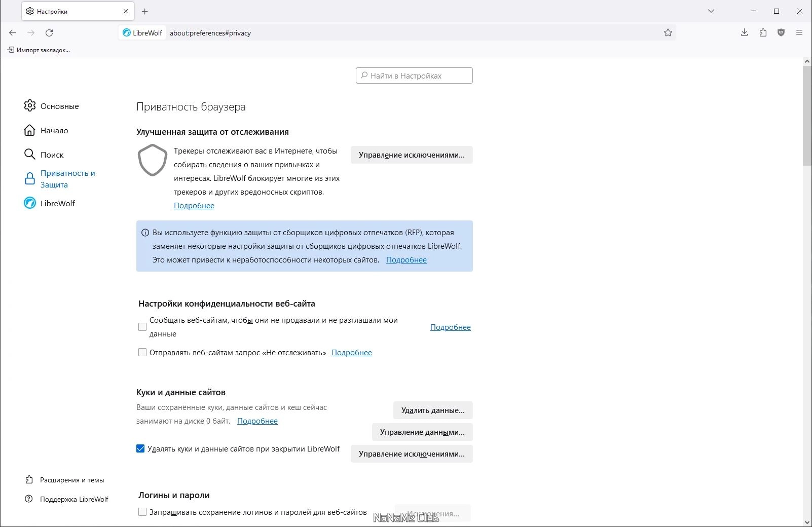Select the LibreWolf settings category
812x527 pixels.
(x=57, y=203)
